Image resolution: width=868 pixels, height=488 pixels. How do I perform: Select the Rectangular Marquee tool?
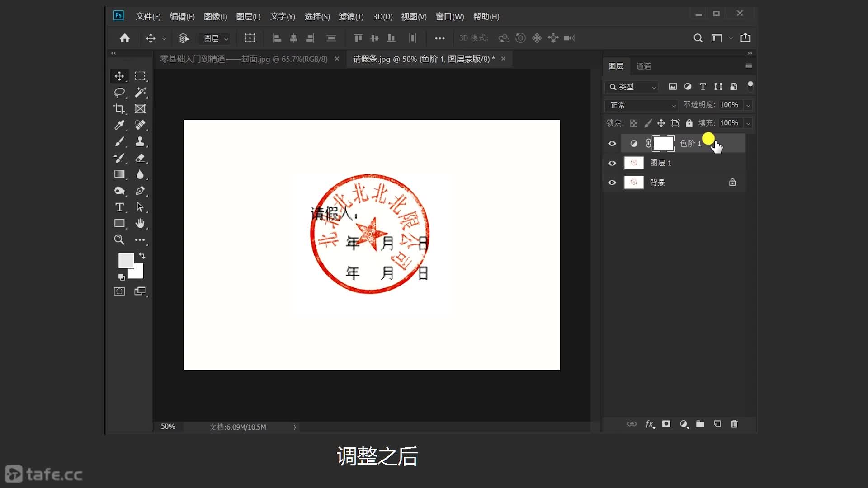140,76
